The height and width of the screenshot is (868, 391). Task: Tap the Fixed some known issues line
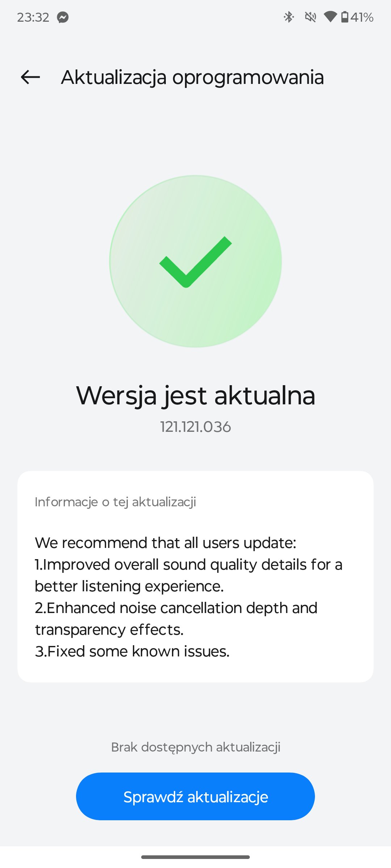pos(132,651)
